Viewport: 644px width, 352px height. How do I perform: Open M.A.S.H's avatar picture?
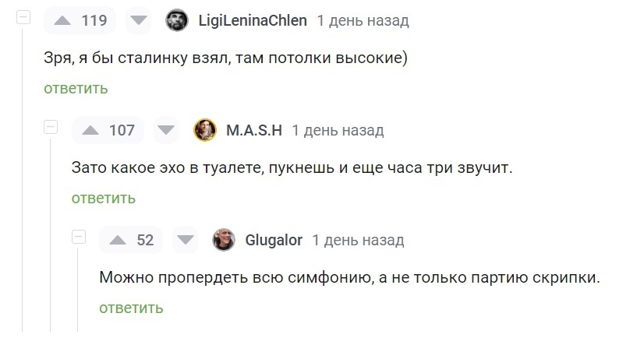(205, 130)
